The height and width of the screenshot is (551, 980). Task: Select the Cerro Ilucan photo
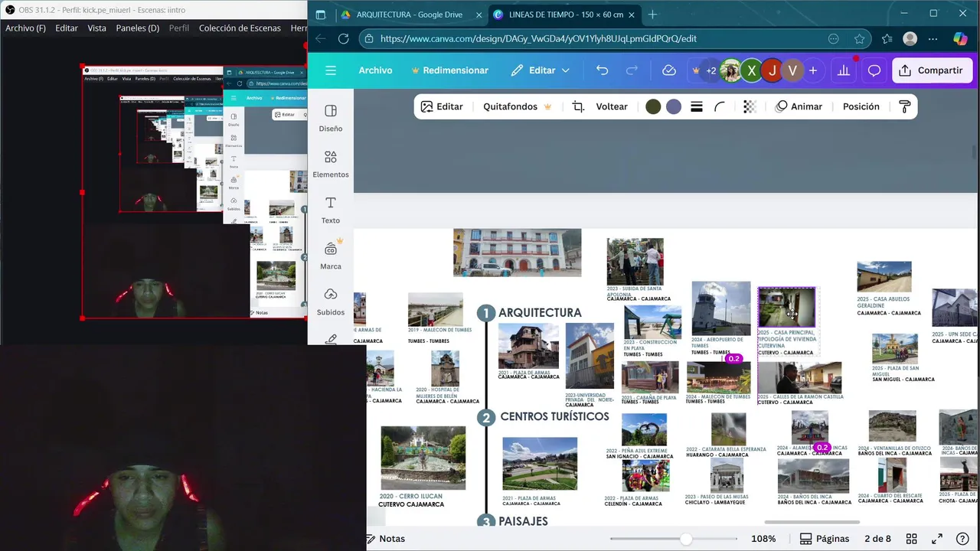pos(423,458)
